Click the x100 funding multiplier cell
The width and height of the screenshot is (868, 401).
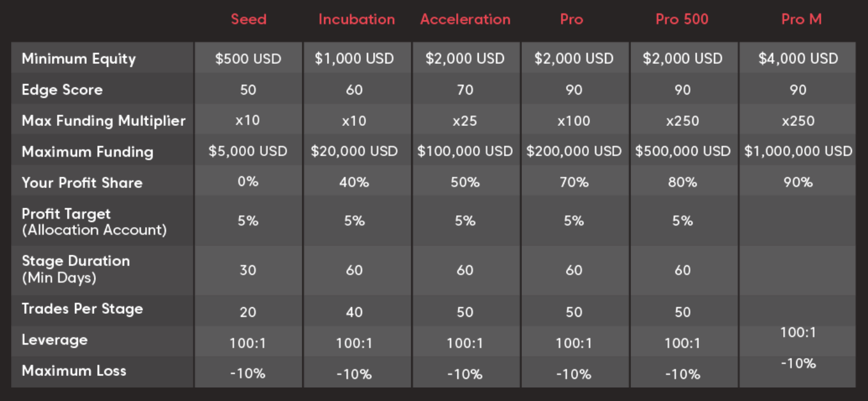(x=574, y=121)
